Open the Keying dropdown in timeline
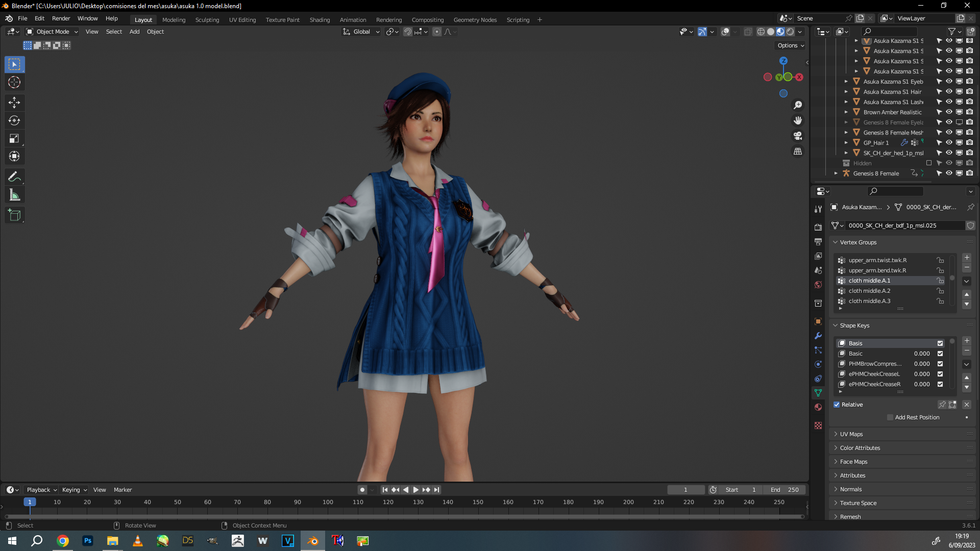The image size is (980, 551). tap(75, 490)
